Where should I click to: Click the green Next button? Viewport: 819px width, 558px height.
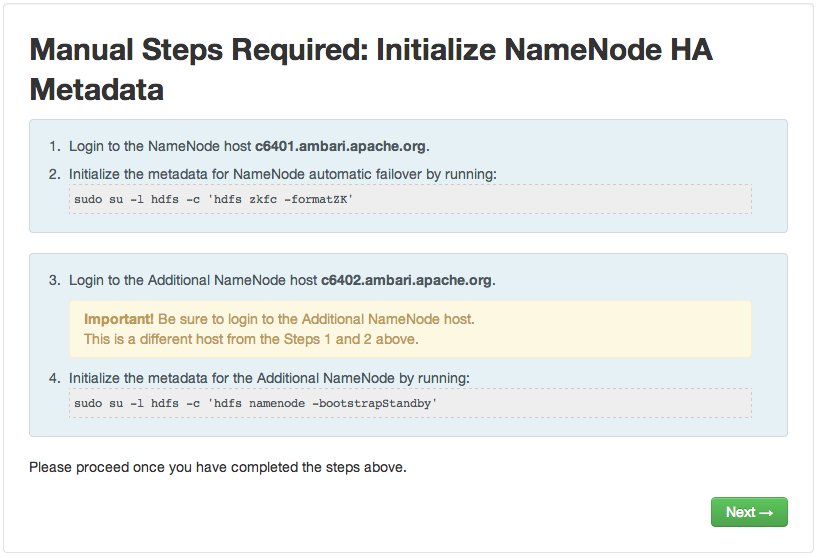click(x=749, y=512)
